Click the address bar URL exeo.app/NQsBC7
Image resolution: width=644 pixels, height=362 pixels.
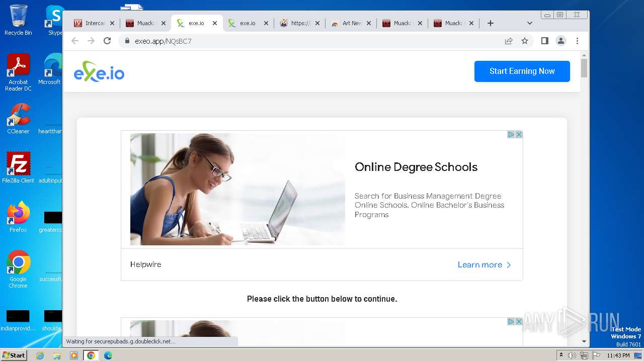click(164, 41)
